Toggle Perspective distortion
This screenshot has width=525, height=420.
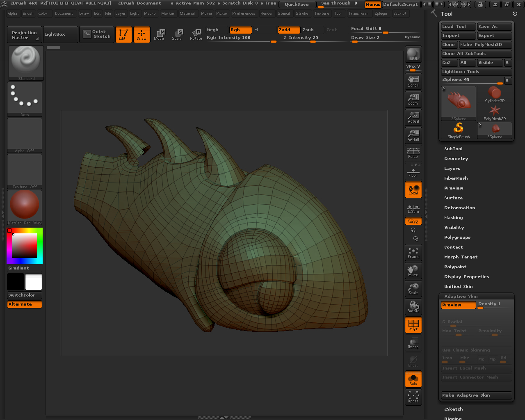(x=413, y=153)
